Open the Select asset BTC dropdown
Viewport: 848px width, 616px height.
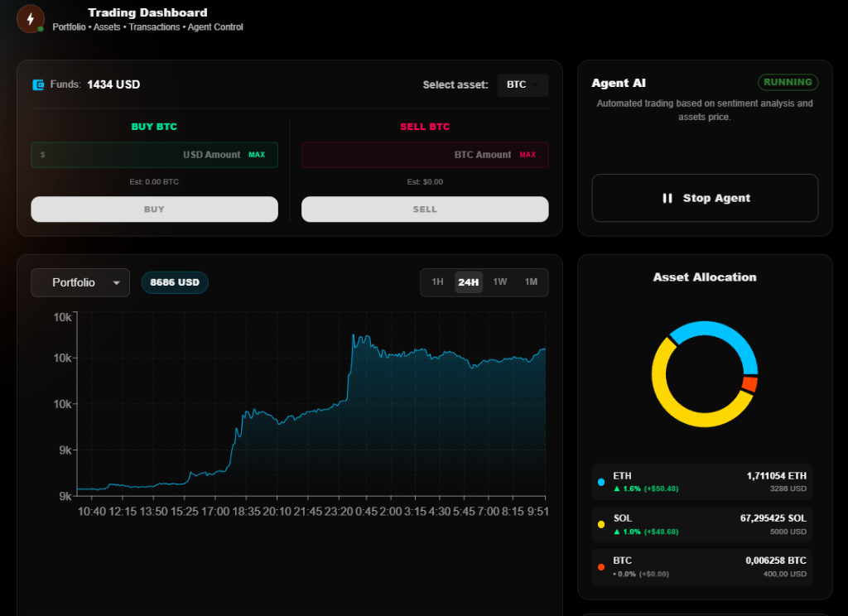tap(523, 85)
